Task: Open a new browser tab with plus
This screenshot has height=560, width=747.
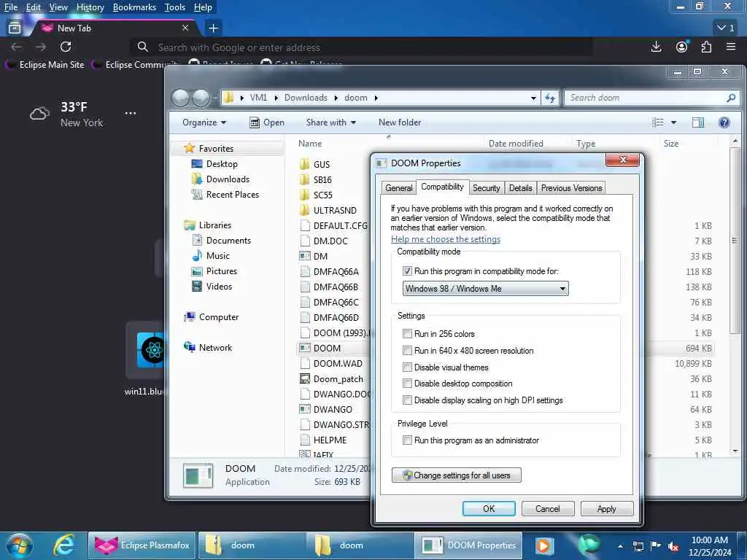Action: pyautogui.click(x=214, y=28)
